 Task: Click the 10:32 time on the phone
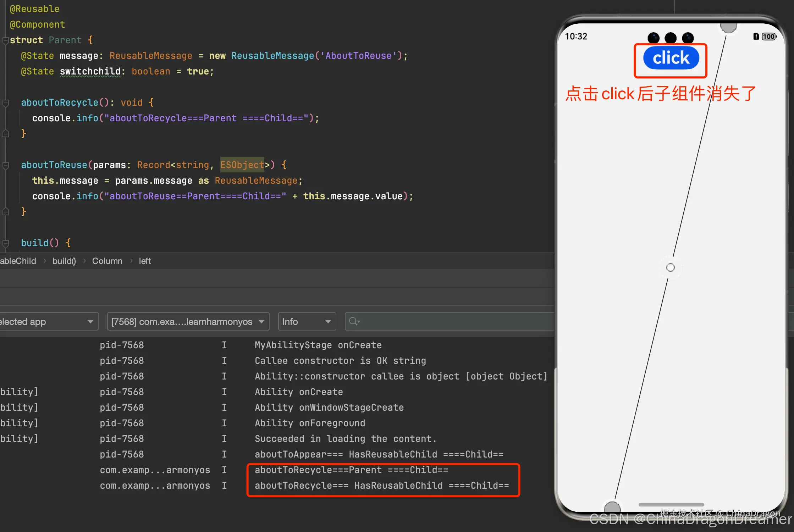[576, 37]
